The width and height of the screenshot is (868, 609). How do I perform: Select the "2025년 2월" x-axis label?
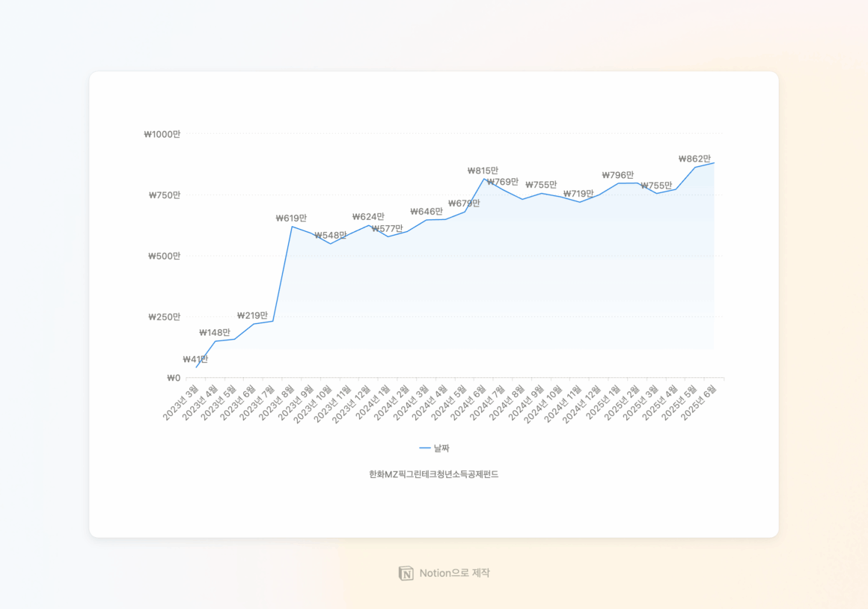[622, 403]
